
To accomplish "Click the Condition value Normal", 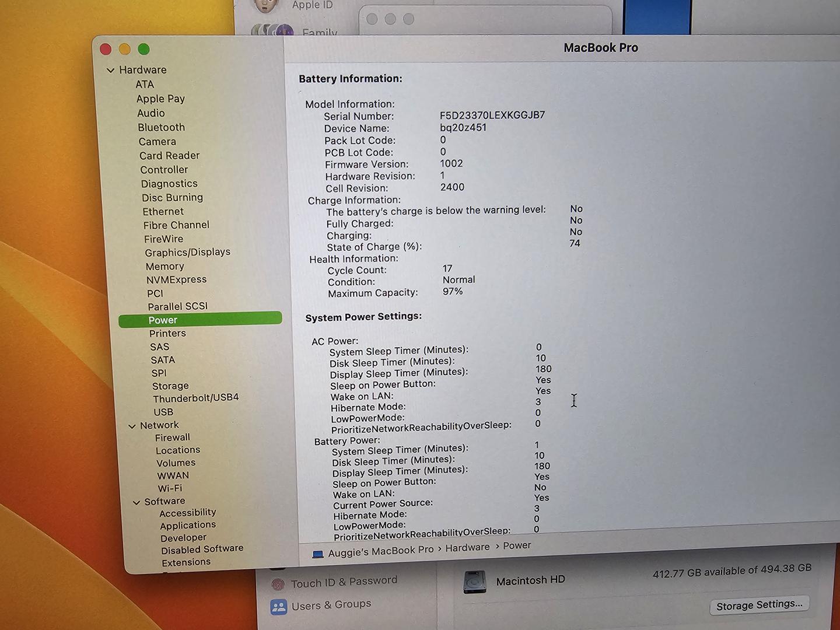I will (459, 279).
